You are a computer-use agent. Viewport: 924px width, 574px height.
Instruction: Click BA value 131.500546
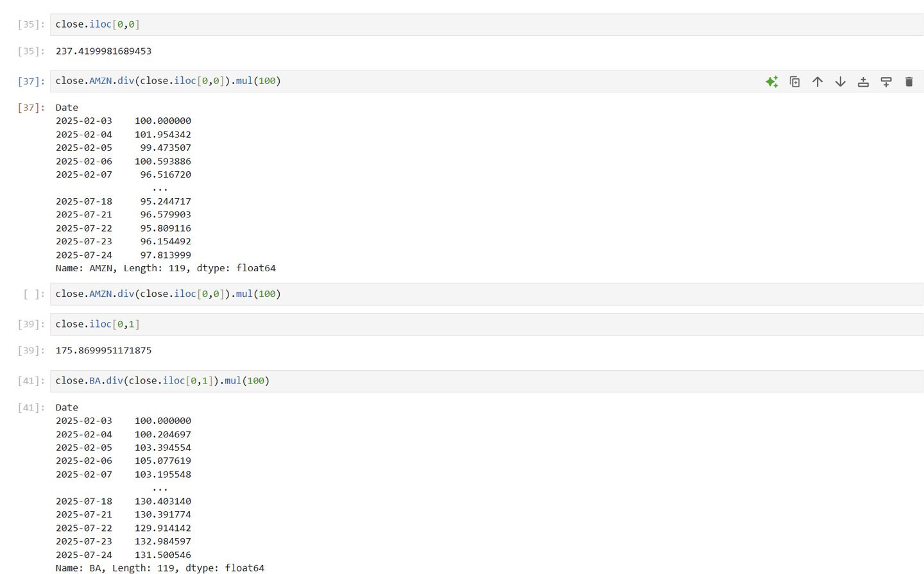click(x=163, y=555)
